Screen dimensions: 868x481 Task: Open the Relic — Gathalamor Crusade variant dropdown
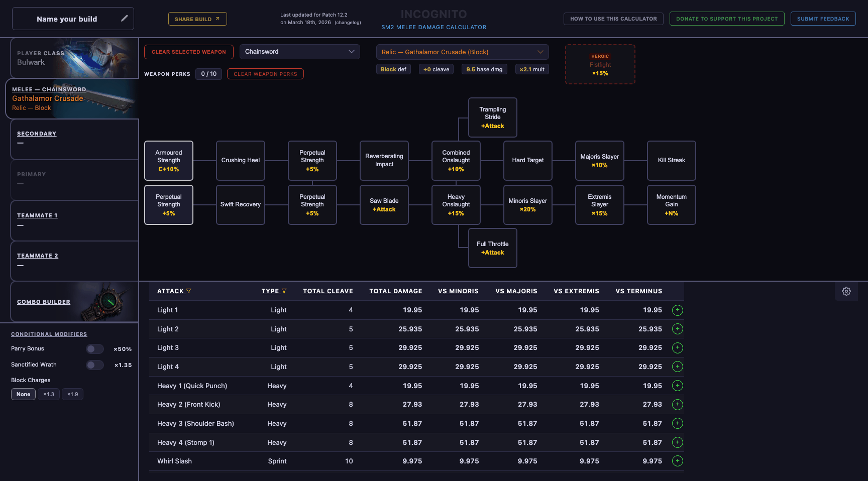pyautogui.click(x=462, y=52)
